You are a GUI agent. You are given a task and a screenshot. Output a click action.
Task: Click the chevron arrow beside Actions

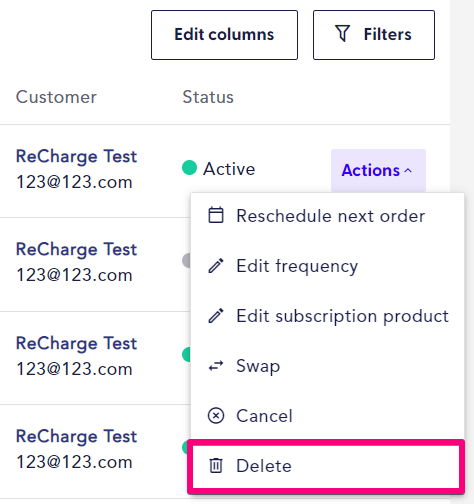(x=408, y=171)
